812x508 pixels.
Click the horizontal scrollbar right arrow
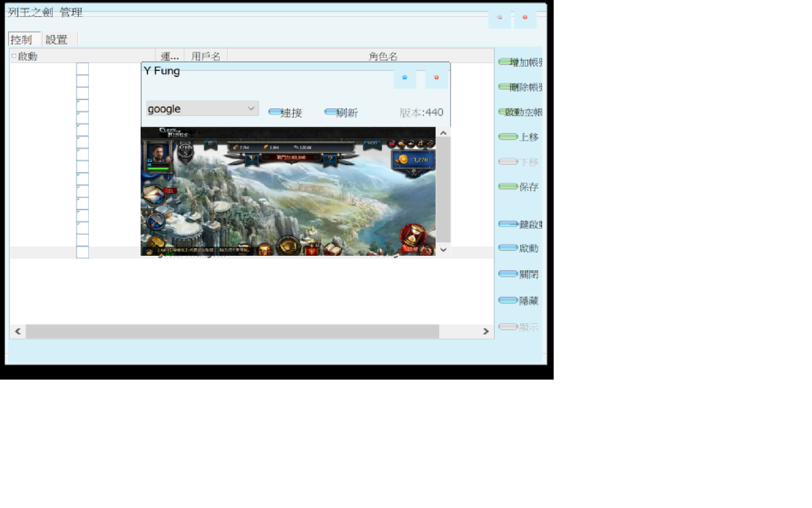pyautogui.click(x=486, y=331)
